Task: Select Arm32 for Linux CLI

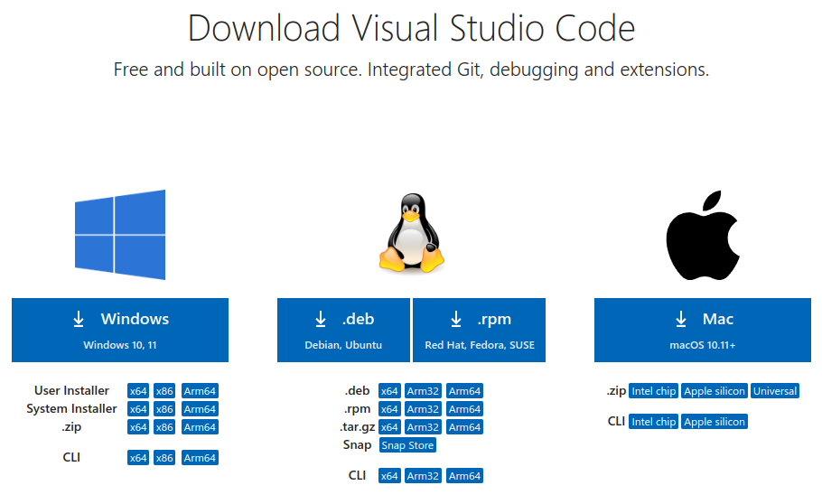Action: coord(423,476)
